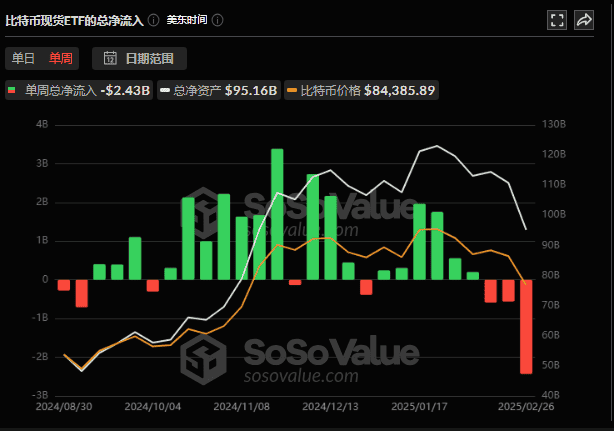Screen dimensions: 614x431
Task: Click the share arrow icon
Action: point(584,20)
